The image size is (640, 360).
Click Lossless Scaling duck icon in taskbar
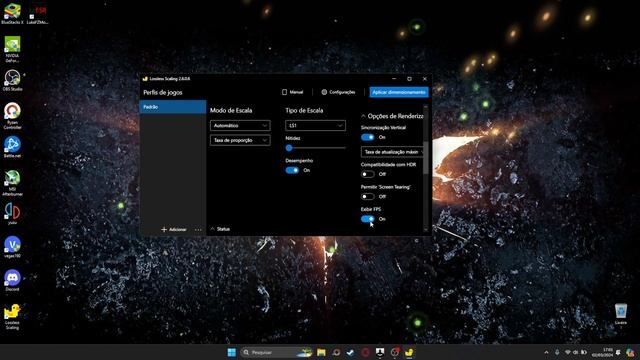point(409,352)
